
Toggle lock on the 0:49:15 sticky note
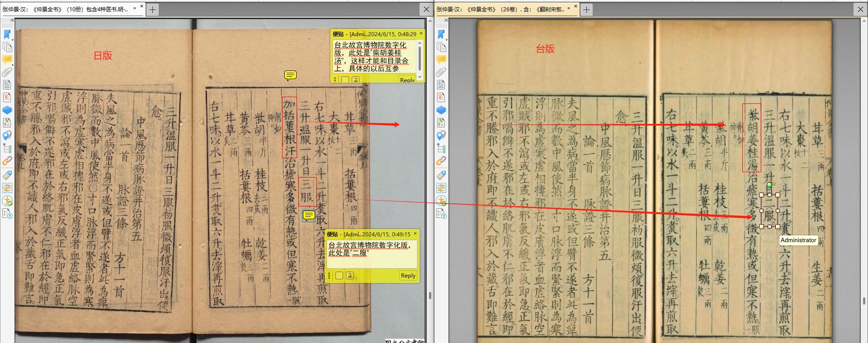click(x=350, y=275)
